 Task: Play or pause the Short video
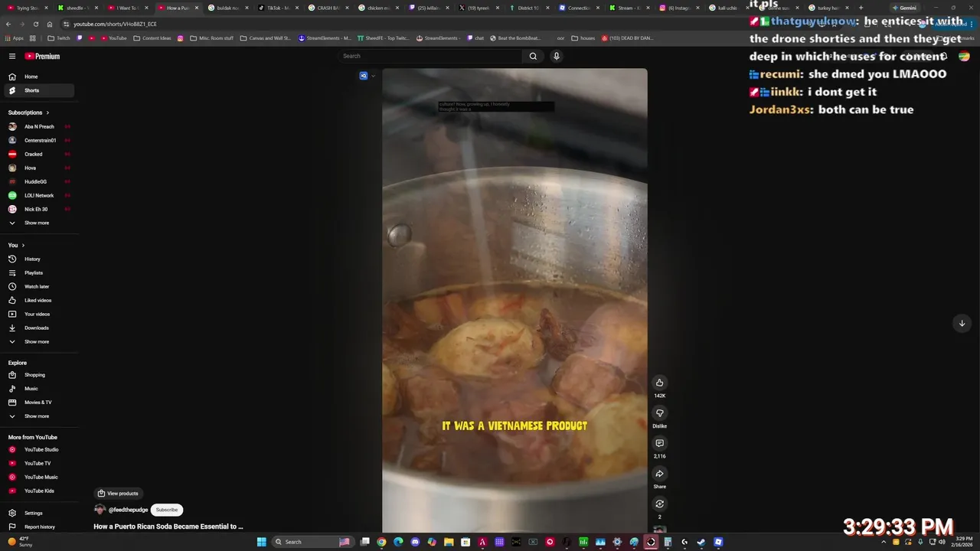[x=514, y=298]
